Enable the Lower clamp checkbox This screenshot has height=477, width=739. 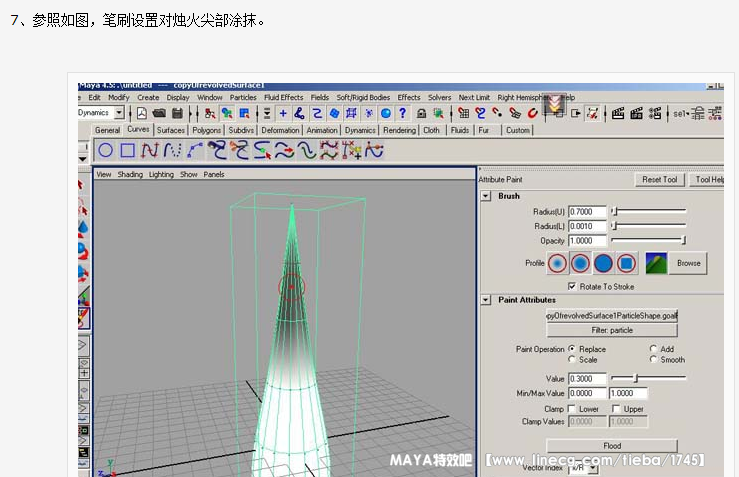pos(571,409)
